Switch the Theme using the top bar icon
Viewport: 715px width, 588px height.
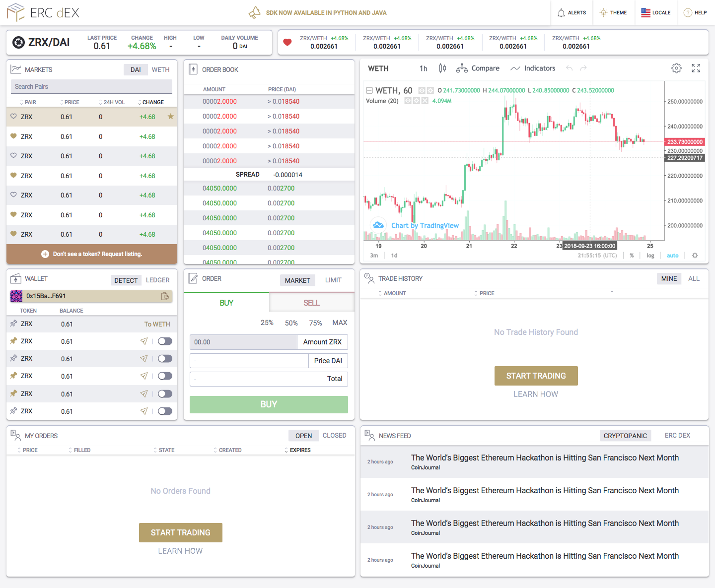coord(614,12)
